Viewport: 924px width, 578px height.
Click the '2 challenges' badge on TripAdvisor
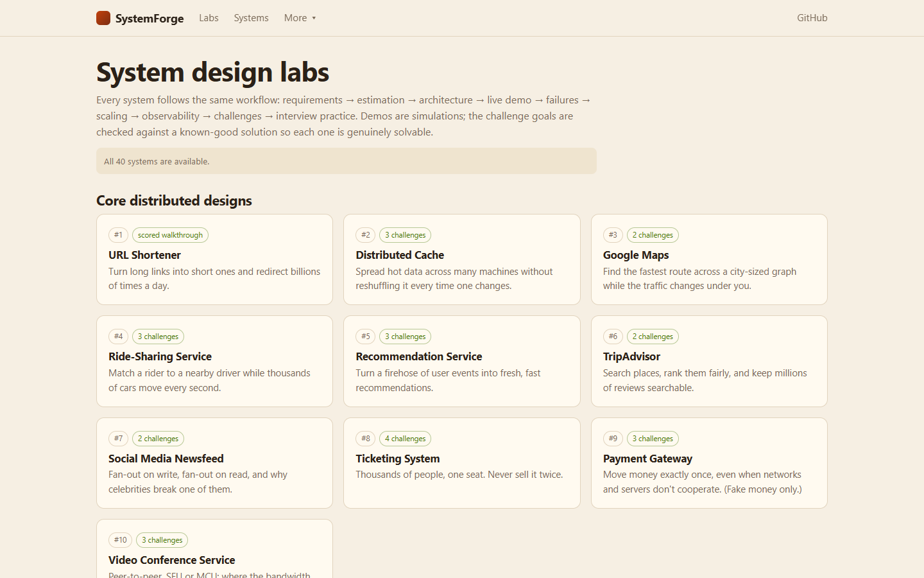[x=653, y=337]
